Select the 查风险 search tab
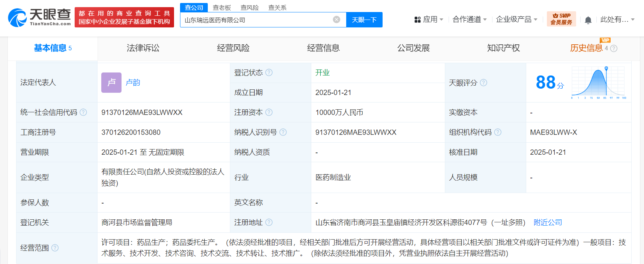 [249, 8]
